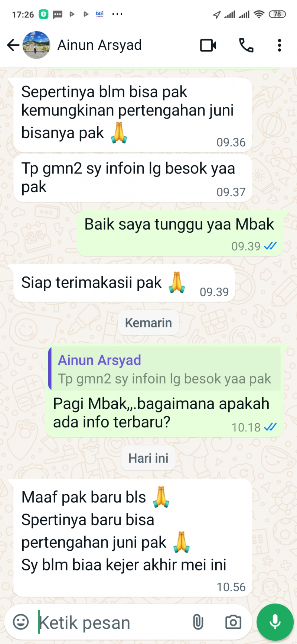Click the Ketik pesan message input field
297x644 pixels.
click(111, 622)
